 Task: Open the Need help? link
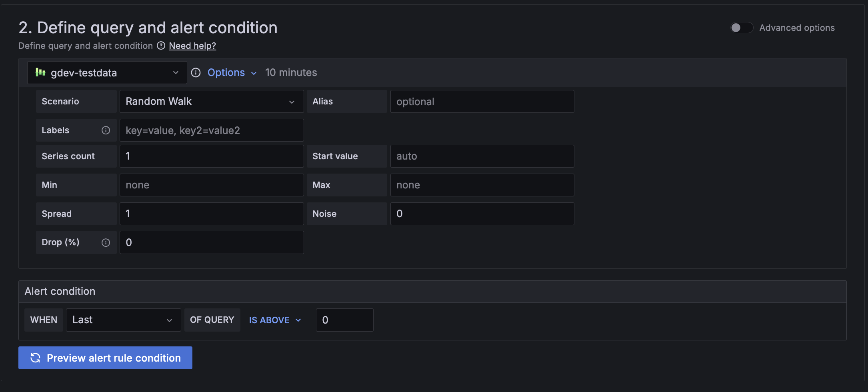(192, 46)
